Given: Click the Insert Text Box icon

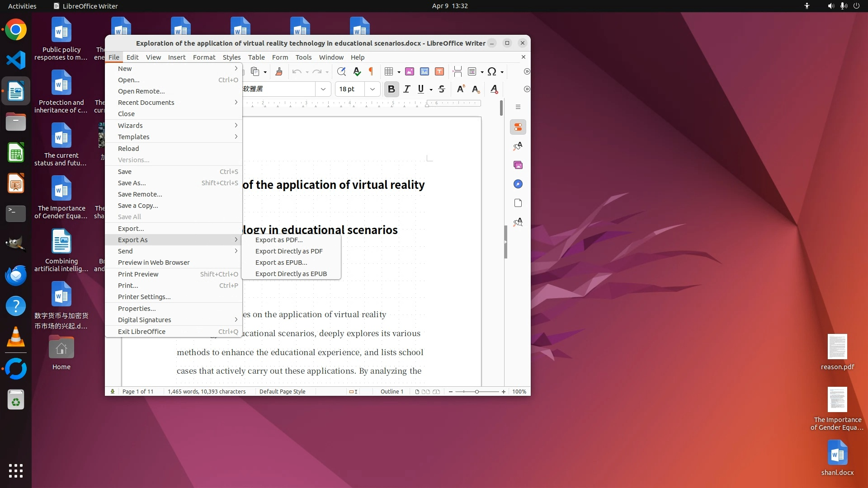Looking at the screenshot, I should point(439,71).
